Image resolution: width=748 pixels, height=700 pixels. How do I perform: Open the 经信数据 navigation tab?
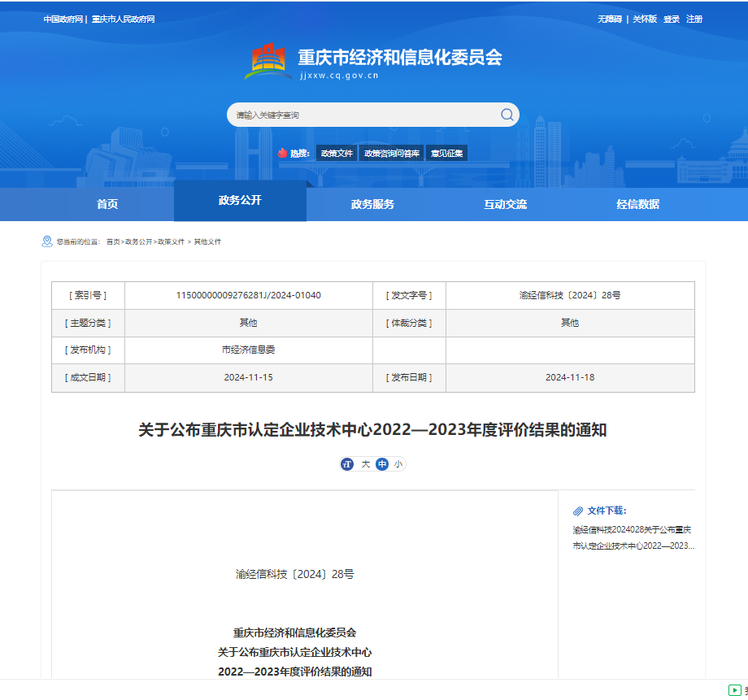point(637,204)
